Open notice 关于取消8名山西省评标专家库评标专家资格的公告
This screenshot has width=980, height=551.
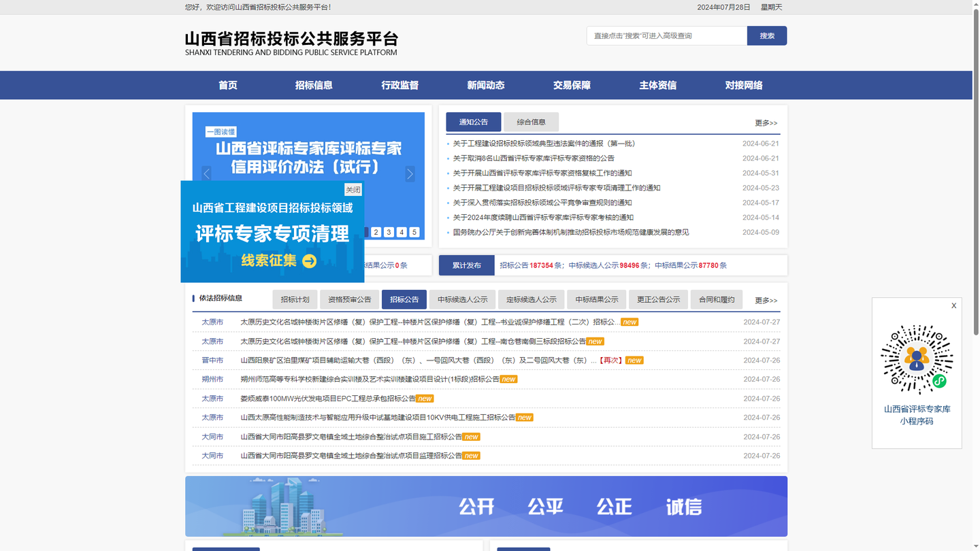pos(534,158)
